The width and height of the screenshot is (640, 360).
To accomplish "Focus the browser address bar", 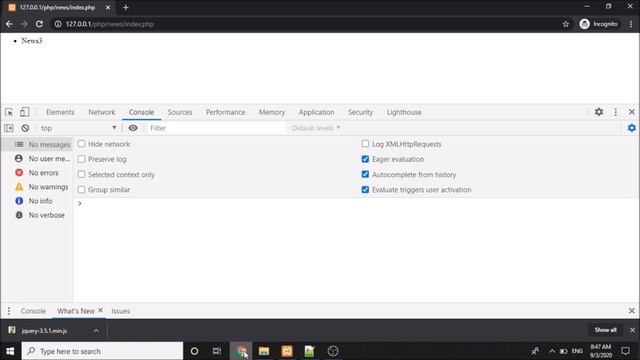I will click(x=306, y=24).
